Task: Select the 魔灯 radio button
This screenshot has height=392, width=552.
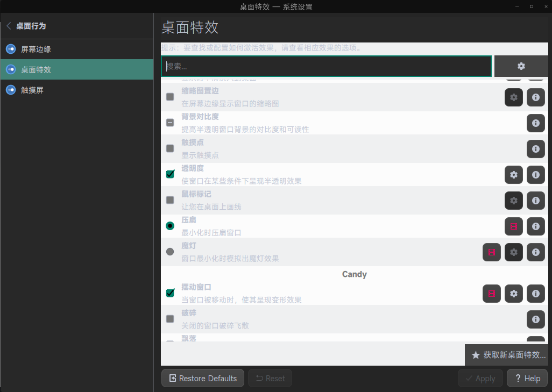Action: 170,252
